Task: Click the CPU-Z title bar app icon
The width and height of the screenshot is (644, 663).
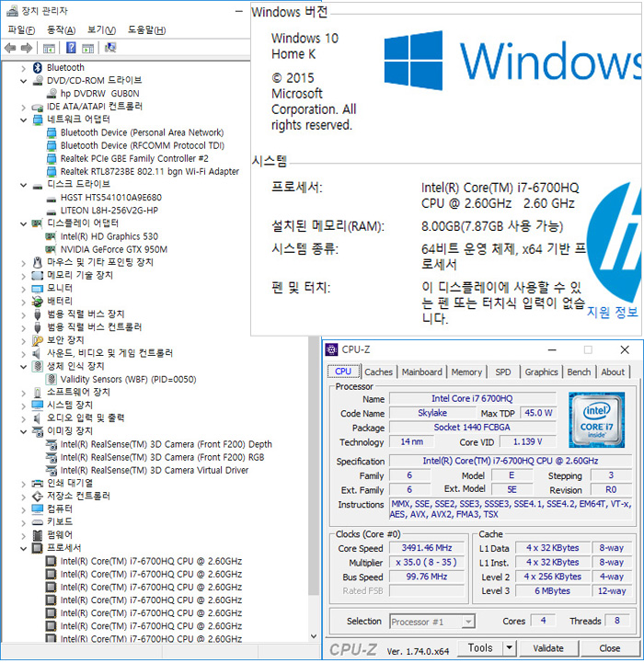Action: [332, 350]
